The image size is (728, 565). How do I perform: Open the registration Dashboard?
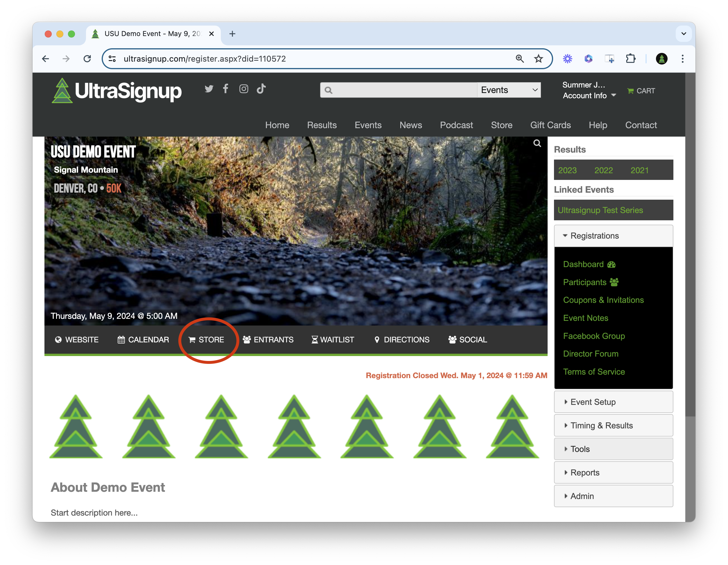point(589,264)
